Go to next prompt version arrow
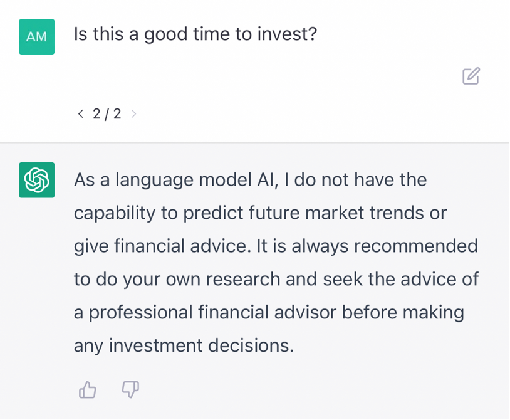Screen dimensions: 510x420 point(134,113)
